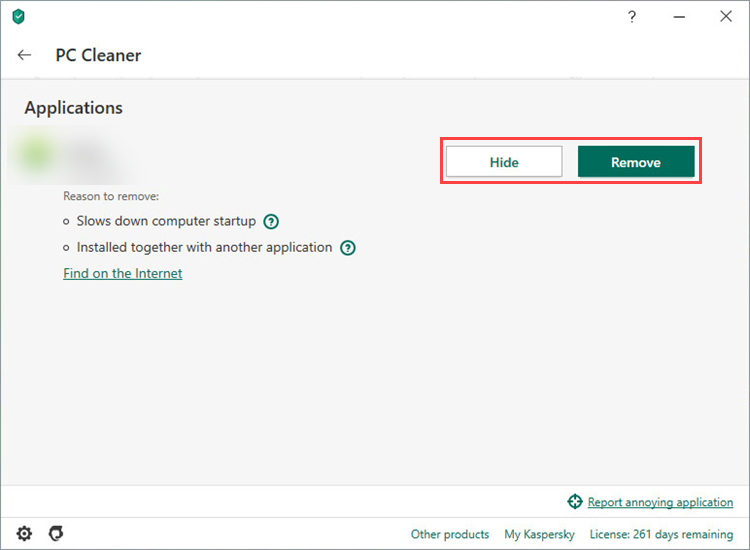Close the Kaspersky window
The height and width of the screenshot is (550, 750).
726,17
